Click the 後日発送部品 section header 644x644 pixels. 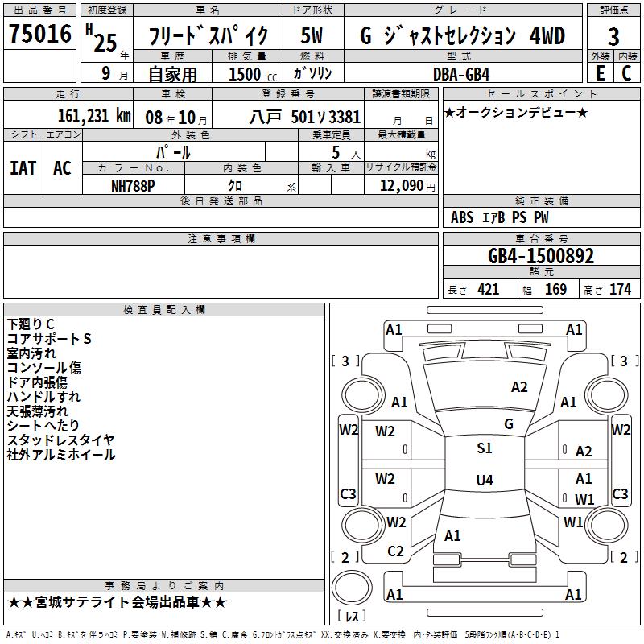(221, 200)
